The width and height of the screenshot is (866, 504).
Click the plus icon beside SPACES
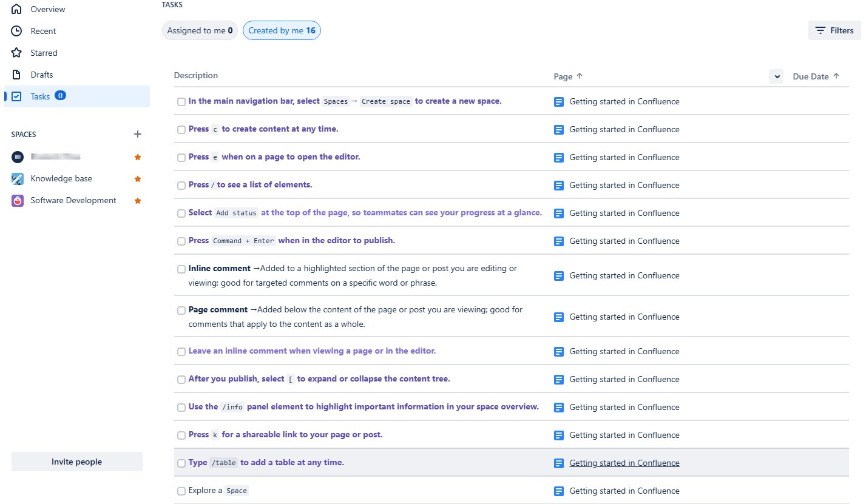(x=138, y=134)
